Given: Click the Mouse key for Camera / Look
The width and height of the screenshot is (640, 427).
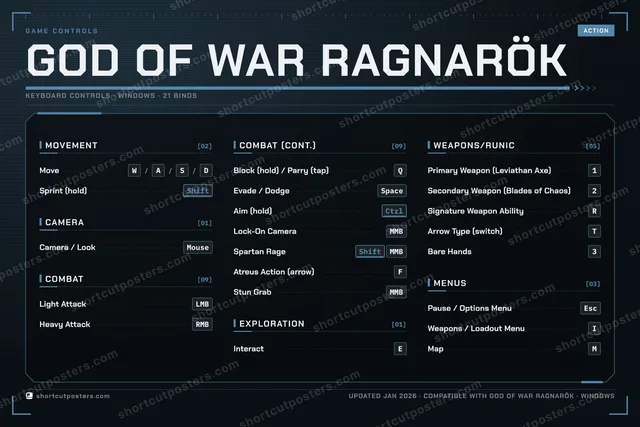Looking at the screenshot, I should [x=198, y=247].
